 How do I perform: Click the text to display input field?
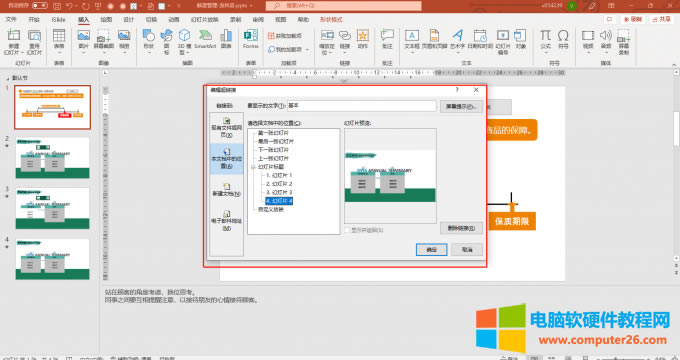pos(361,106)
